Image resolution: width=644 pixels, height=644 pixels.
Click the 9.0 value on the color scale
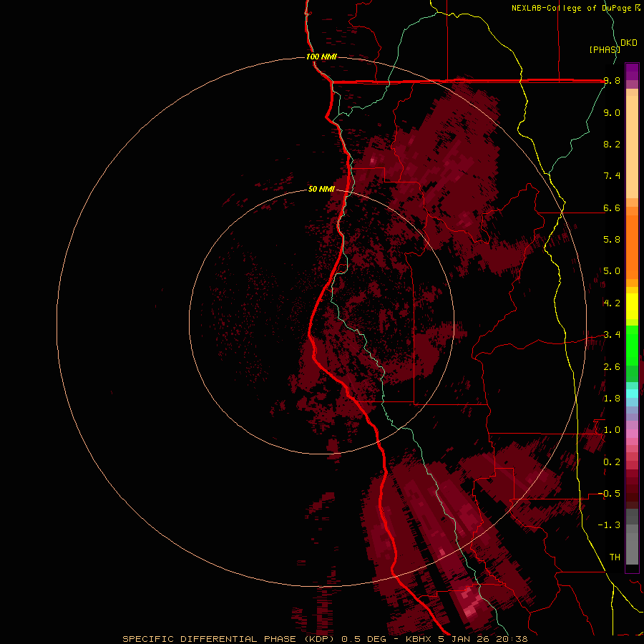612,112
